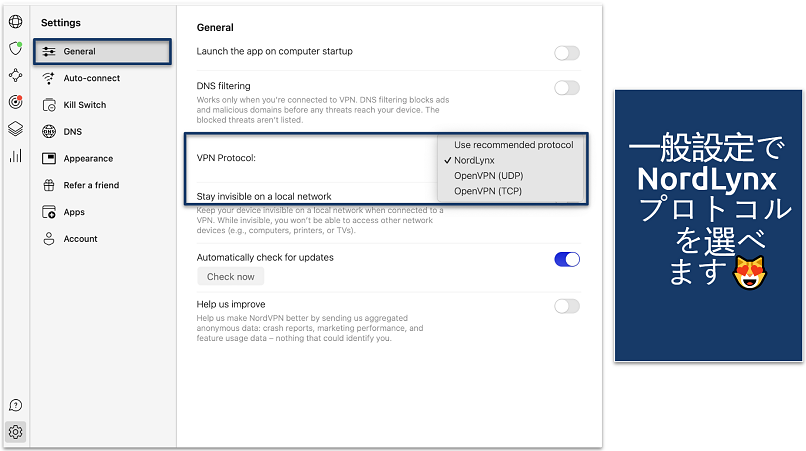Image resolution: width=806 pixels, height=451 pixels.
Task: Click the globe icon in the left rail
Action: pyautogui.click(x=15, y=21)
